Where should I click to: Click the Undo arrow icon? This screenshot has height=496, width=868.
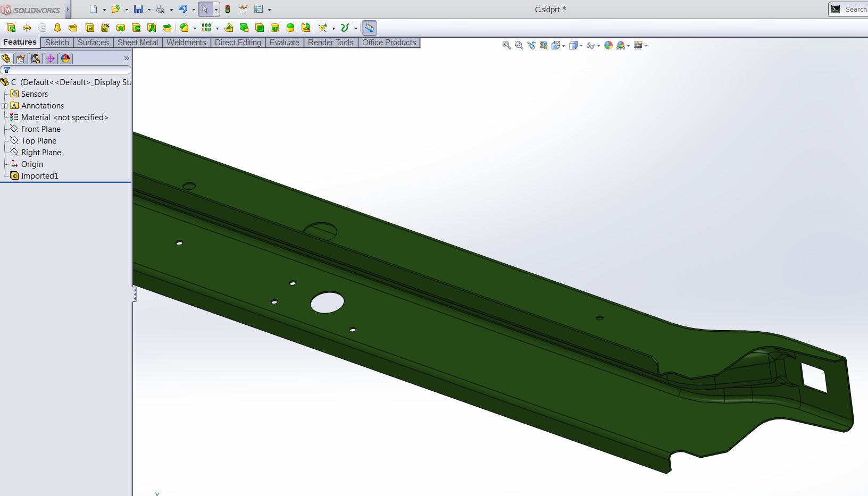click(x=182, y=9)
